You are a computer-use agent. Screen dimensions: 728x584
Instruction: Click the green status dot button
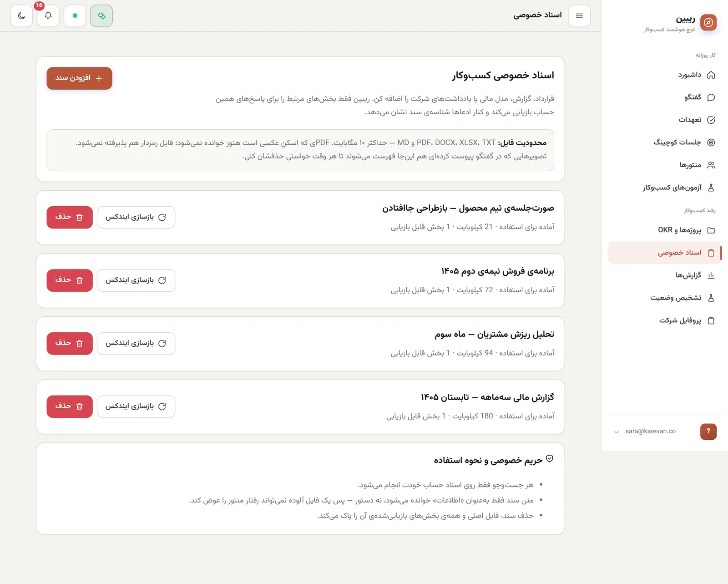coord(75,16)
